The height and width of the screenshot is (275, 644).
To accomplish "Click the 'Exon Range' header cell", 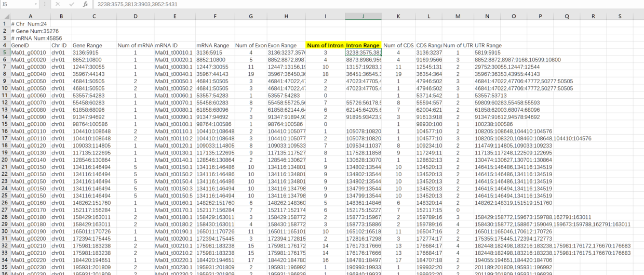I will pos(286,45).
